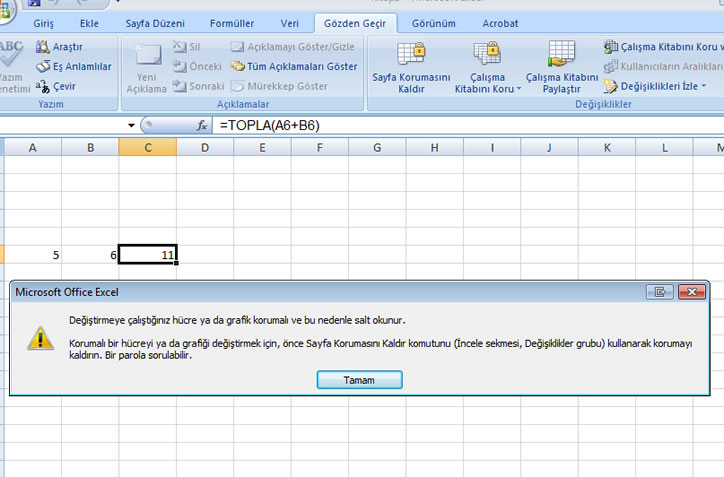Click the dialog help button beside close
This screenshot has height=477, width=724.
659,292
